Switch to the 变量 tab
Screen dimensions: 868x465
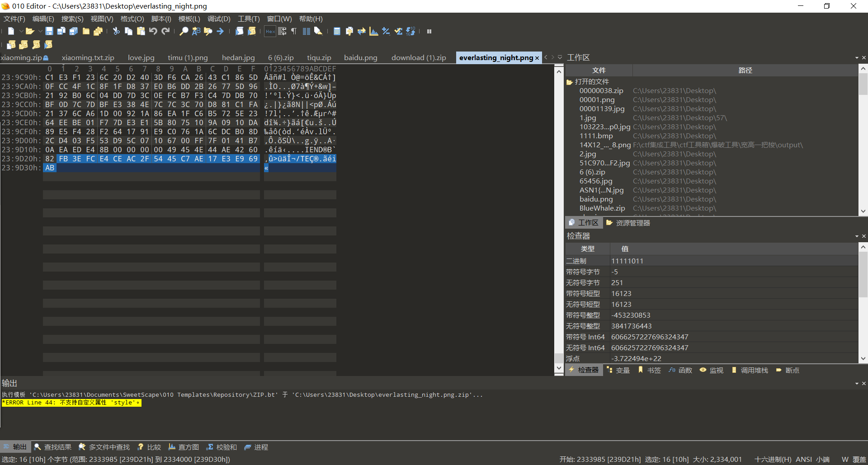618,370
